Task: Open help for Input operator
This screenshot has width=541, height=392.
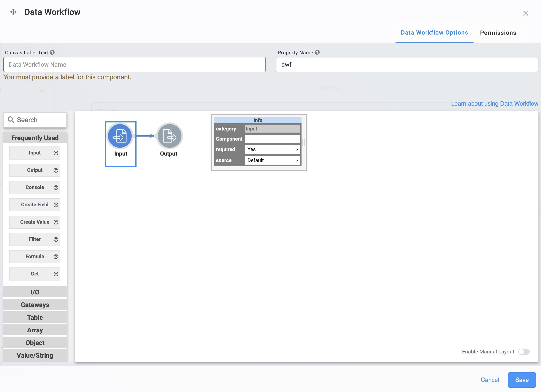Action: (x=56, y=153)
